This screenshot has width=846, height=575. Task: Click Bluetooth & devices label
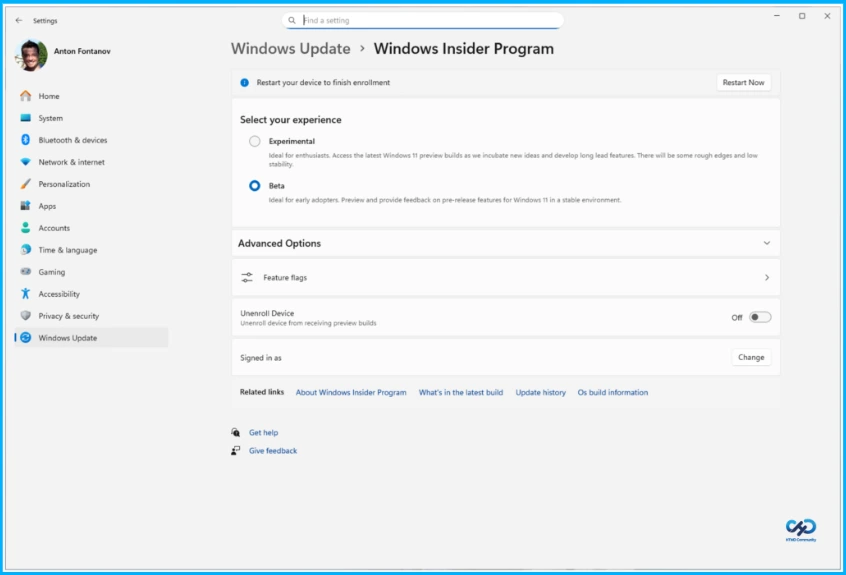click(73, 140)
